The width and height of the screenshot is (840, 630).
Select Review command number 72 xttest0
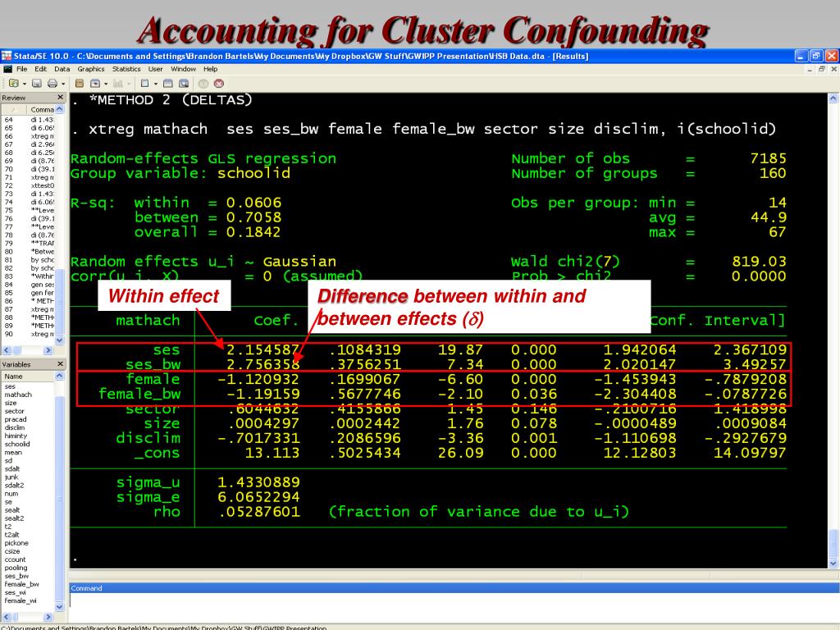[28, 185]
